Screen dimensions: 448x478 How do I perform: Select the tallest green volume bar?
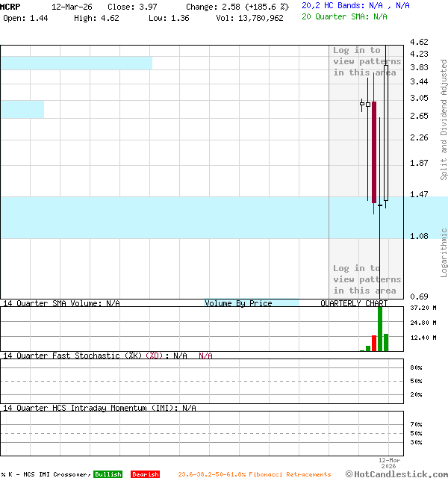(380, 329)
